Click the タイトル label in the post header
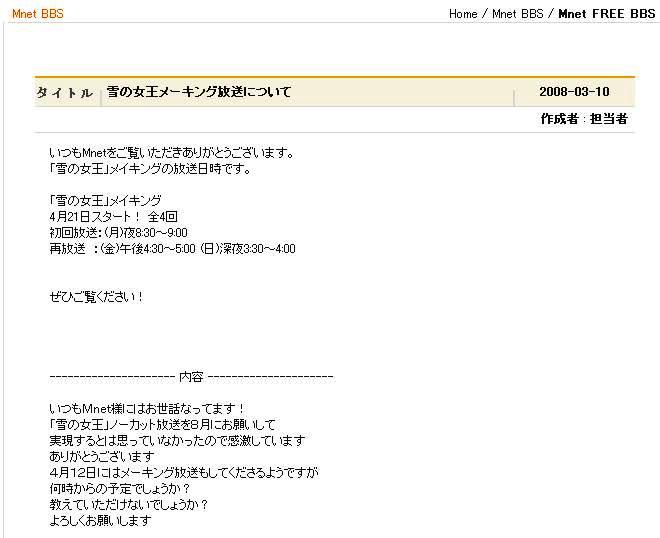This screenshot has height=538, width=660. (x=64, y=92)
